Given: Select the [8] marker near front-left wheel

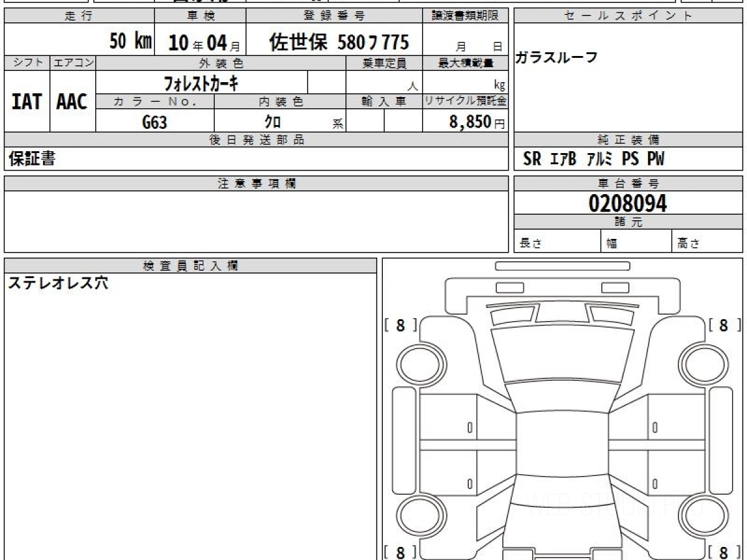Looking at the screenshot, I should tap(400, 325).
